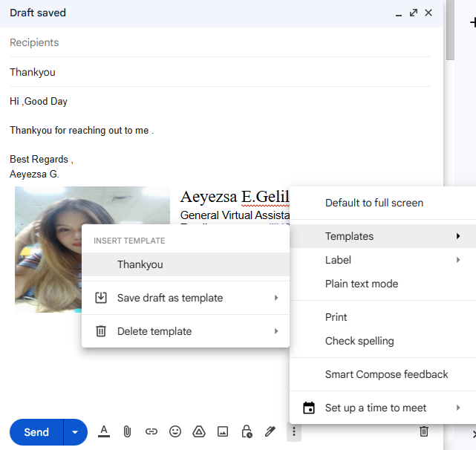Select Default to full screen option
This screenshot has width=476, height=450.
point(382,203)
